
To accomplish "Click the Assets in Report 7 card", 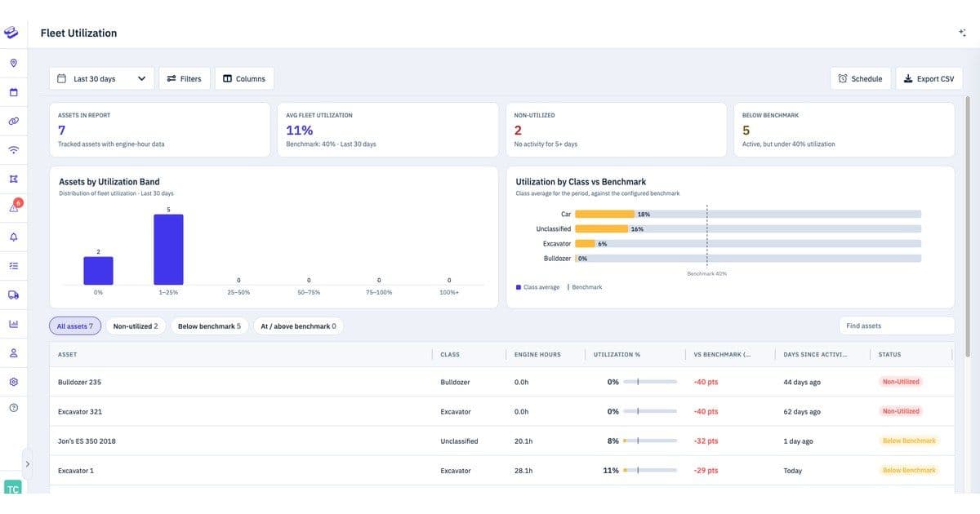I will point(159,130).
